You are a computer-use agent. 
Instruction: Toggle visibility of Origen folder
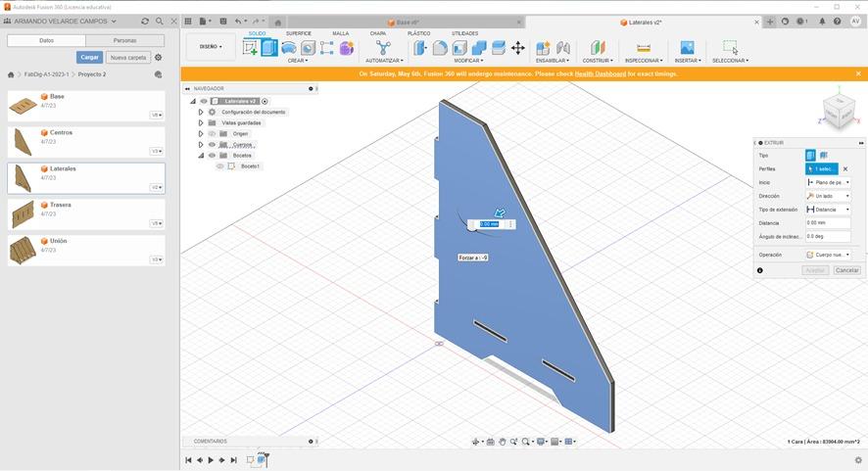[x=212, y=134]
